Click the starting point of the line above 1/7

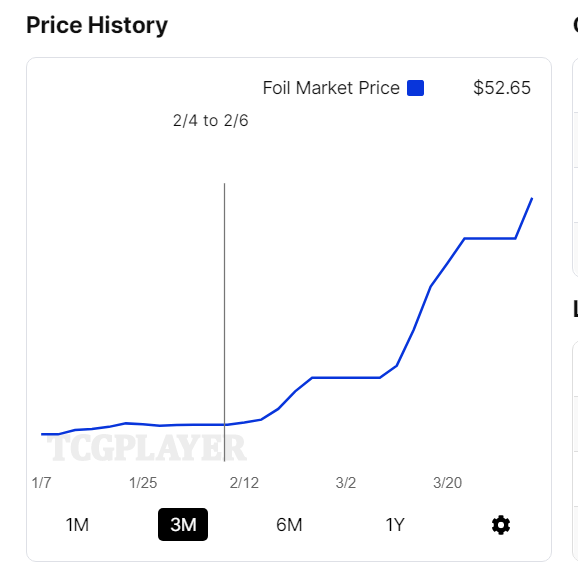point(42,434)
